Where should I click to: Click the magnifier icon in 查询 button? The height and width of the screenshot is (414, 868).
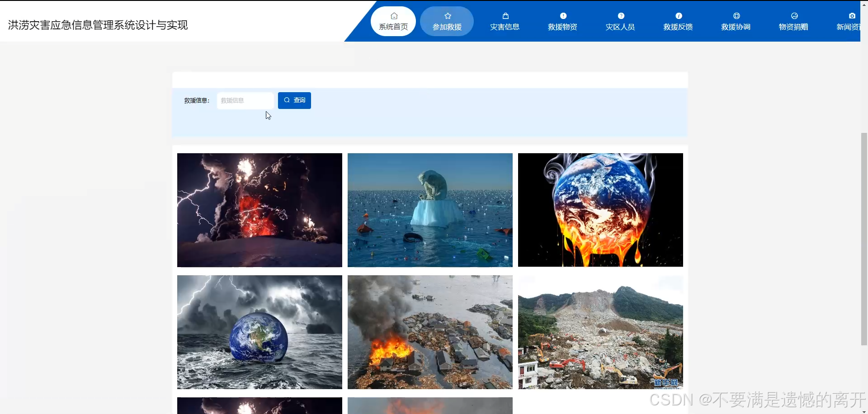(287, 100)
